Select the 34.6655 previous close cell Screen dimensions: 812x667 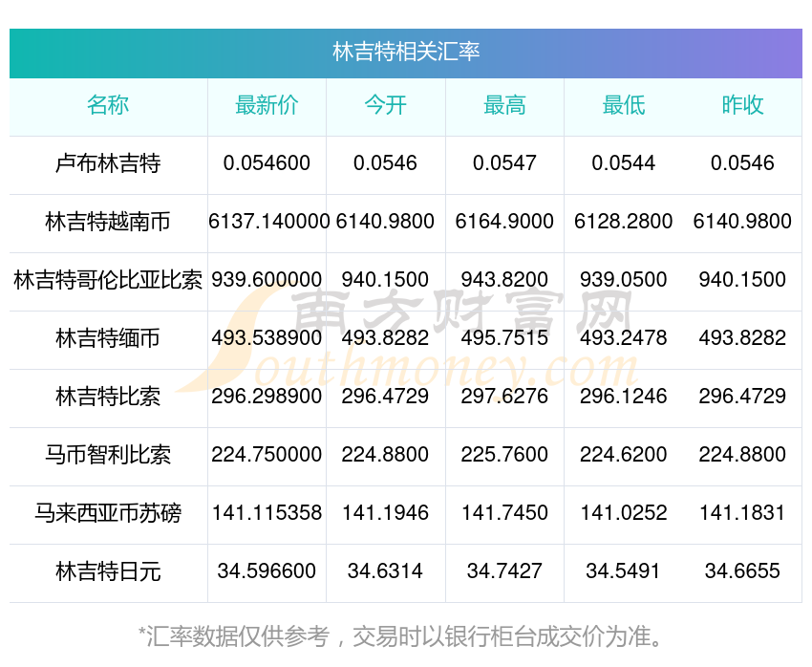[x=742, y=571]
